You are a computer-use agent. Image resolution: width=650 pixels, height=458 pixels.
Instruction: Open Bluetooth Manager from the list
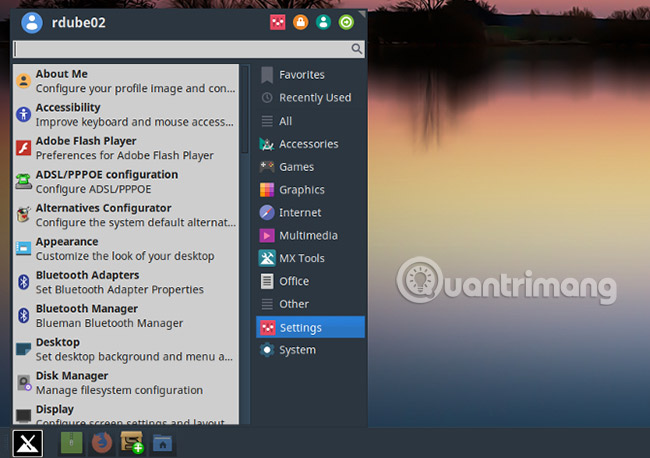pyautogui.click(x=110, y=316)
